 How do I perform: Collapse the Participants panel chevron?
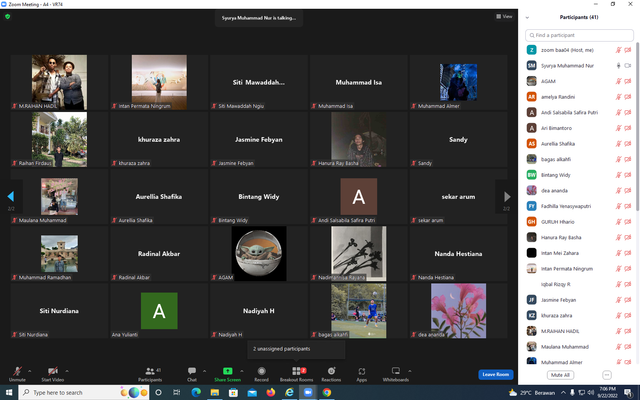click(527, 18)
